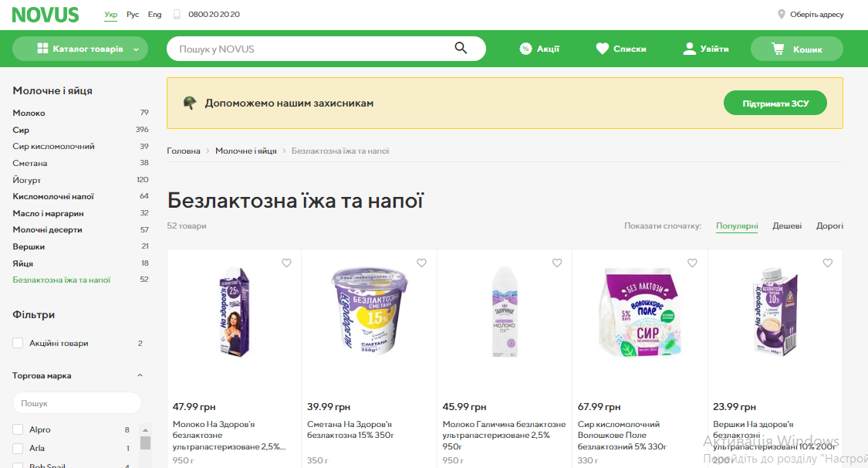The width and height of the screenshot is (868, 468).
Task: Click heart on Вершки На Здоров'я product
Action: 828,263
